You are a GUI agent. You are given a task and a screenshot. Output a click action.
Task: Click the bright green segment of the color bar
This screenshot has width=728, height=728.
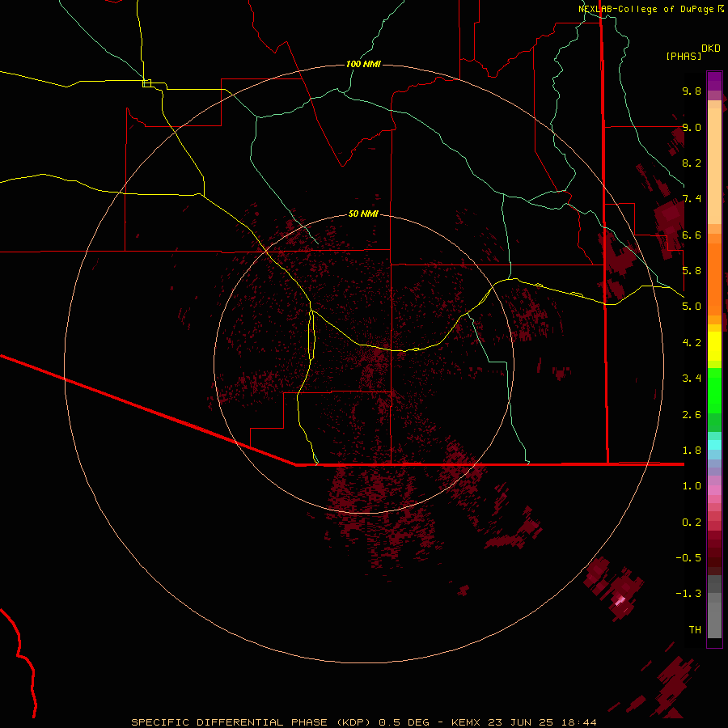714,390
